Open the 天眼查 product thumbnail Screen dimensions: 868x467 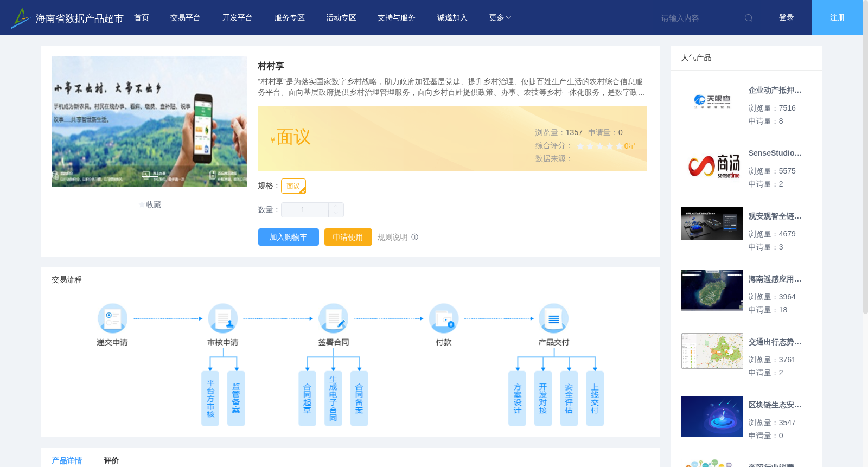click(712, 101)
